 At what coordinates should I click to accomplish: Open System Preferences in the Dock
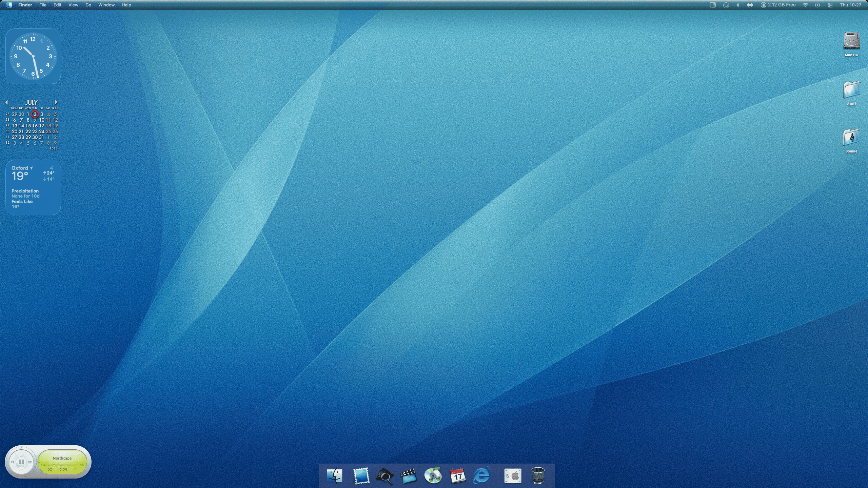tap(513, 476)
